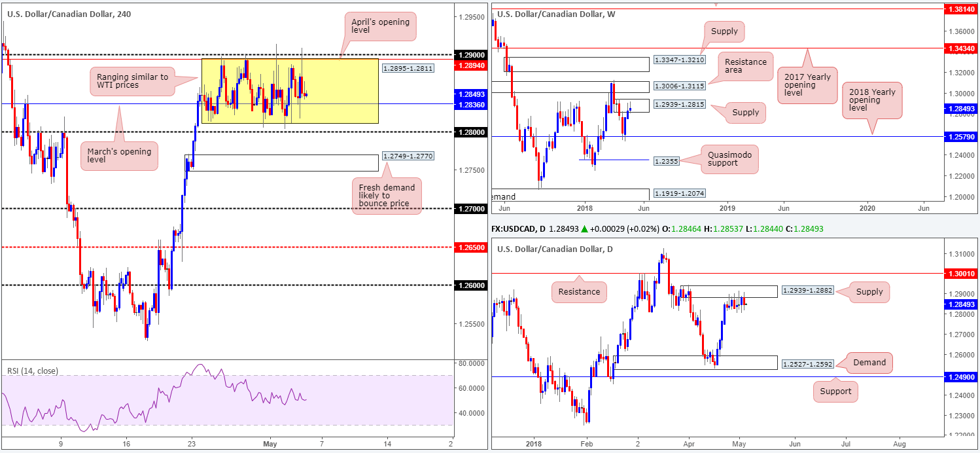
Task: Click the 1.28493 price tag on the daily chart
Action: point(961,304)
